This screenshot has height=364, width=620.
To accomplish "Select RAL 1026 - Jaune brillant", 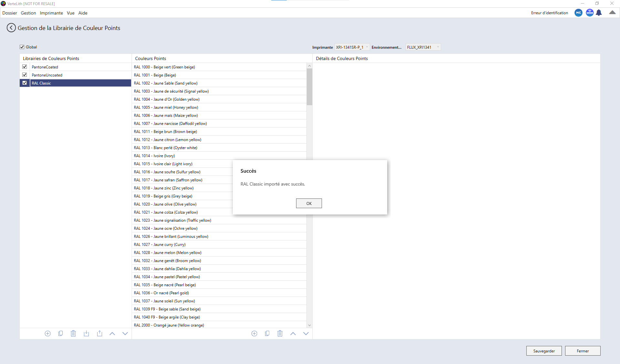I will coord(219,236).
